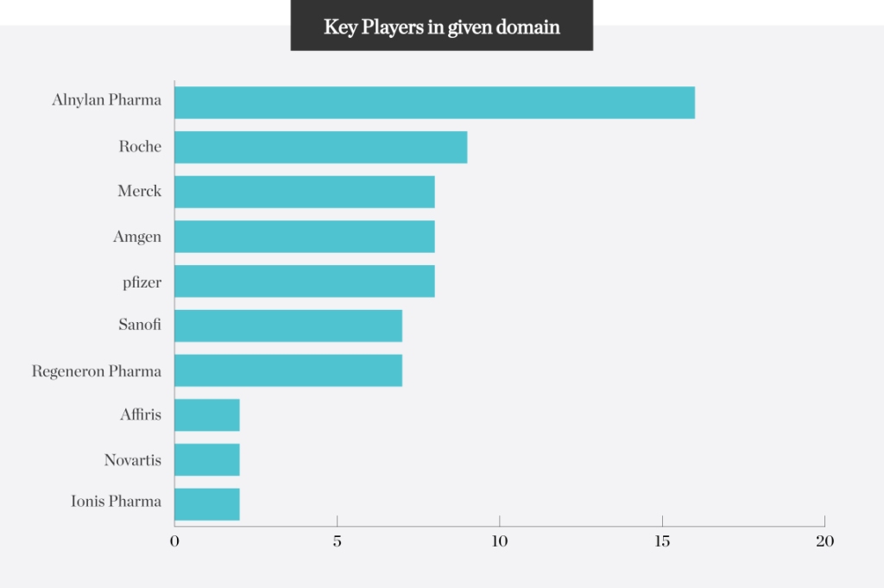Click the 'Merck' label text

coord(139,191)
